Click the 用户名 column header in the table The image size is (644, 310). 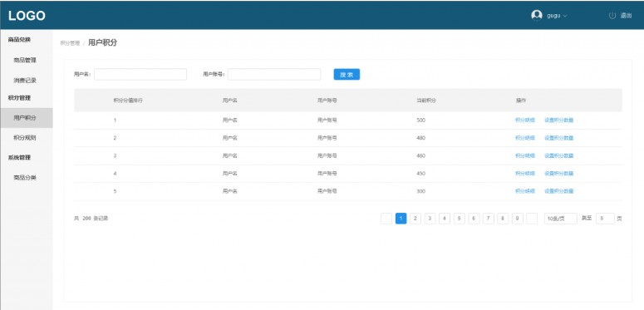click(x=230, y=101)
